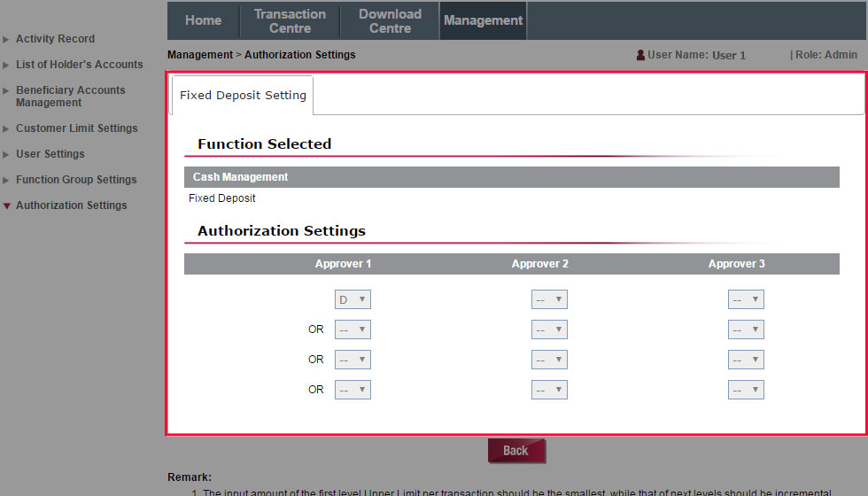Open Function Group Settings

pyautogui.click(x=76, y=179)
